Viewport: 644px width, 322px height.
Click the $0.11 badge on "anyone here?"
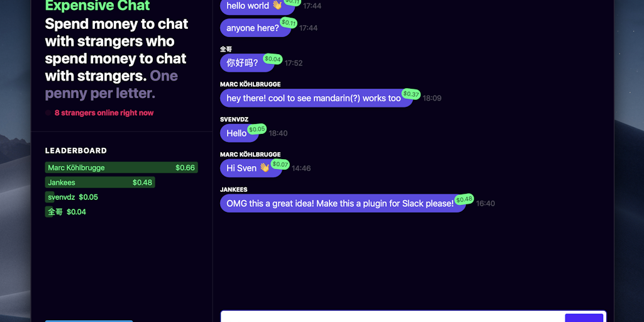(288, 23)
